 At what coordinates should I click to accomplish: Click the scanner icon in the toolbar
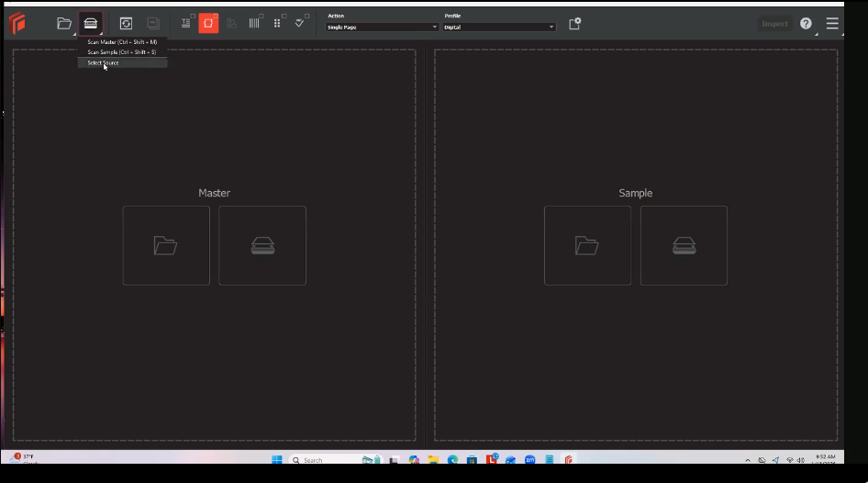click(90, 24)
